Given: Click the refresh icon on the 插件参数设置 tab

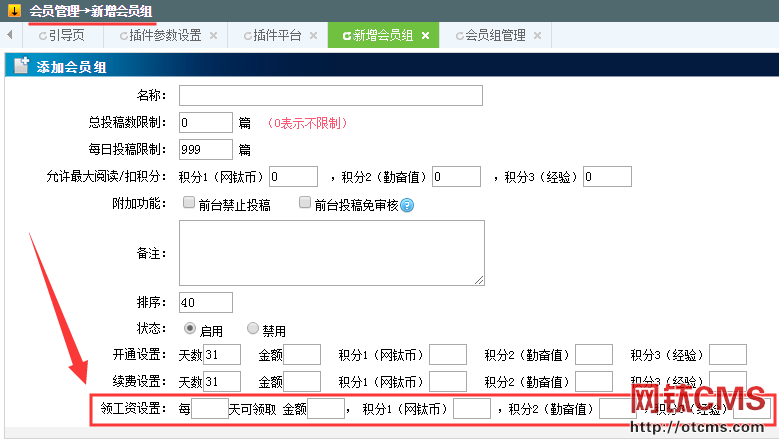Looking at the screenshot, I should tap(123, 36).
